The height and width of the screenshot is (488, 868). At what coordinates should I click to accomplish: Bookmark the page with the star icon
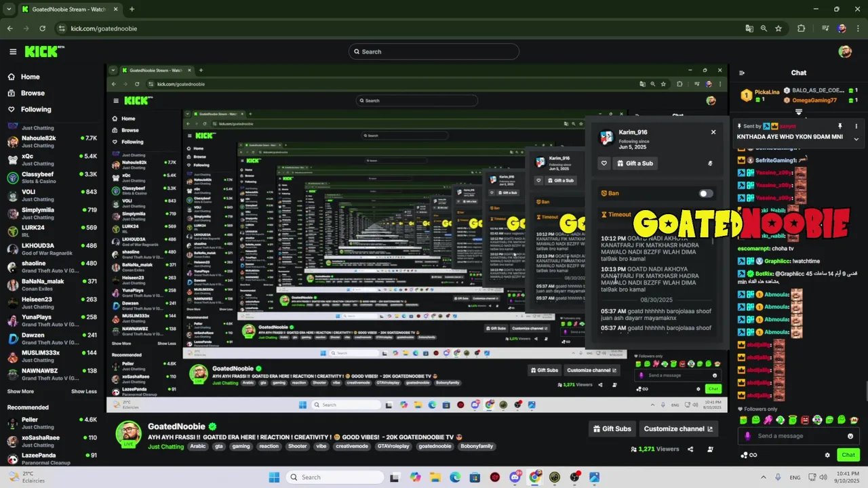click(x=778, y=28)
